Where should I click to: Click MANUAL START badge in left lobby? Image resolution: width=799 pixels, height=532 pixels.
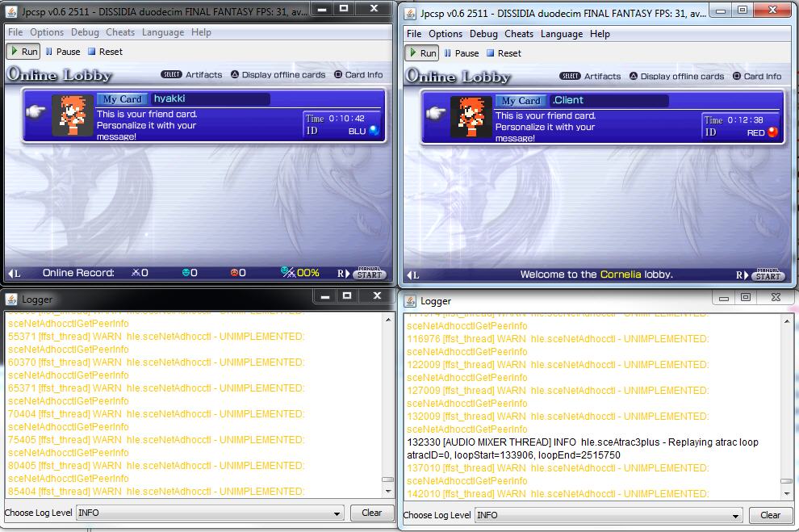tap(370, 273)
